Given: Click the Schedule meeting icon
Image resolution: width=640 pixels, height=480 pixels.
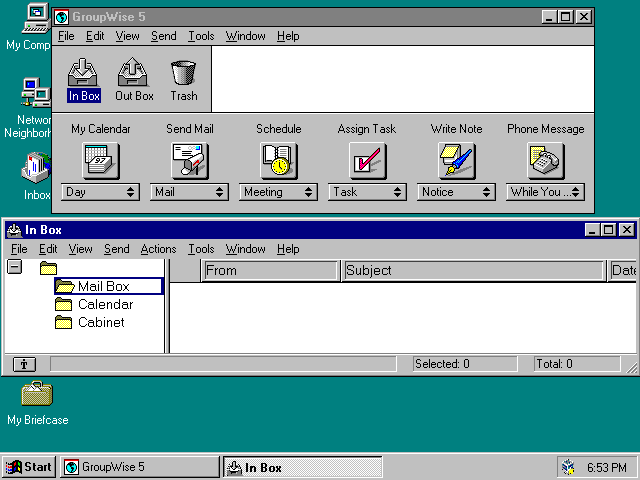Looking at the screenshot, I should pos(278,161).
